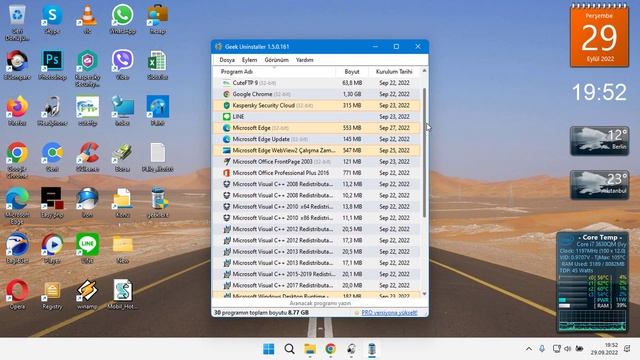The image size is (640, 360).
Task: Open the LINE desktop shortcut
Action: [x=87, y=247]
